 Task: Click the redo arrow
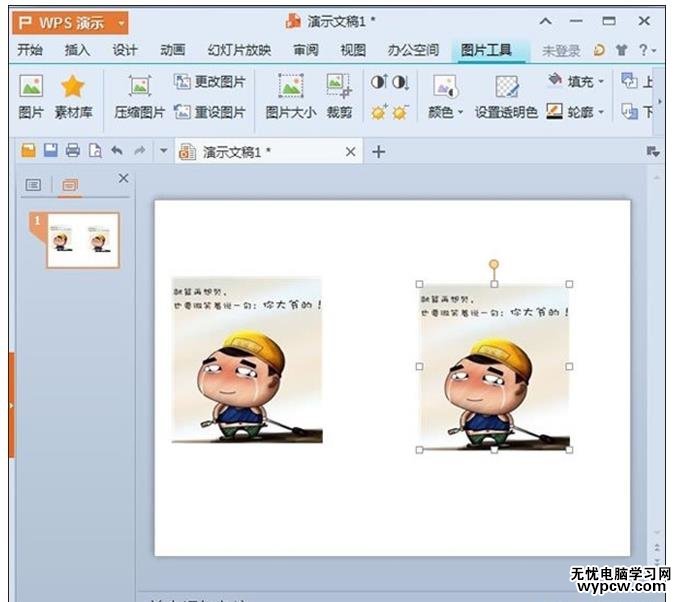click(x=140, y=151)
